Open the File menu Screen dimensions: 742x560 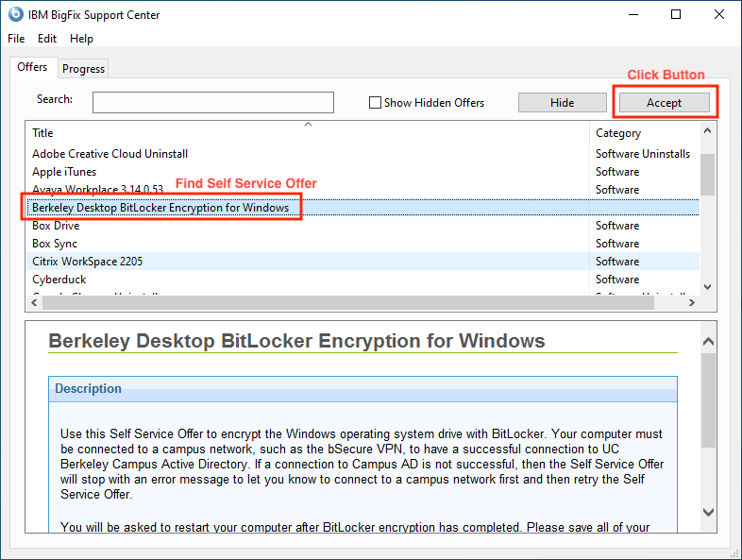click(x=16, y=39)
